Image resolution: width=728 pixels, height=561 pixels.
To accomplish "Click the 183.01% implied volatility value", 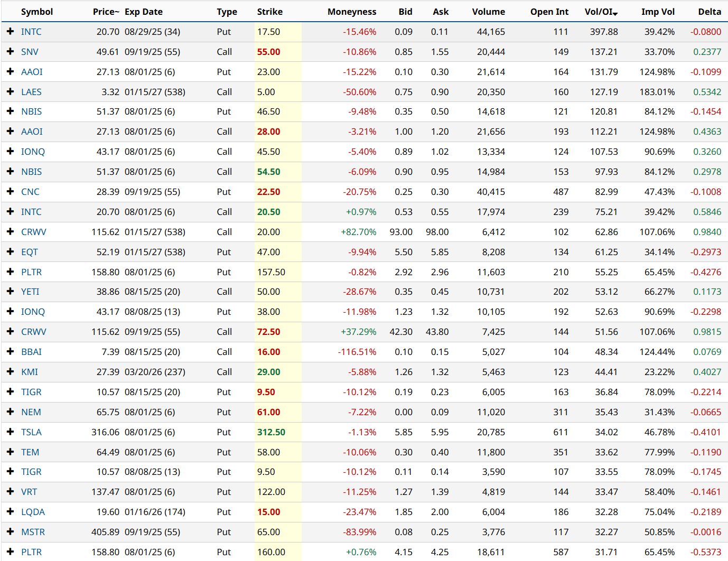I will point(657,92).
